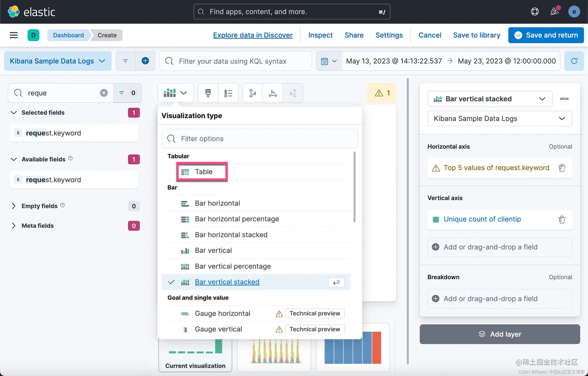Open the newsfeed notifications icon
This screenshot has height=376, width=588.
click(x=555, y=11)
